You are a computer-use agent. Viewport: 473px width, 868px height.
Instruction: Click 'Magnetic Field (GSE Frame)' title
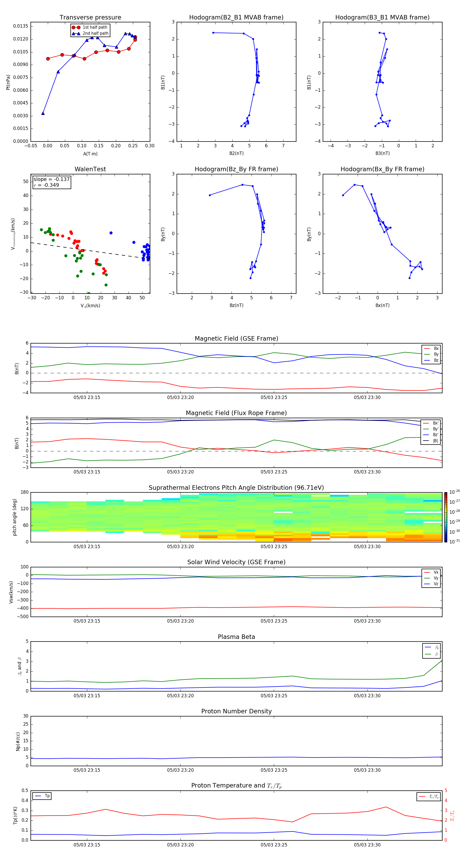pos(236,339)
